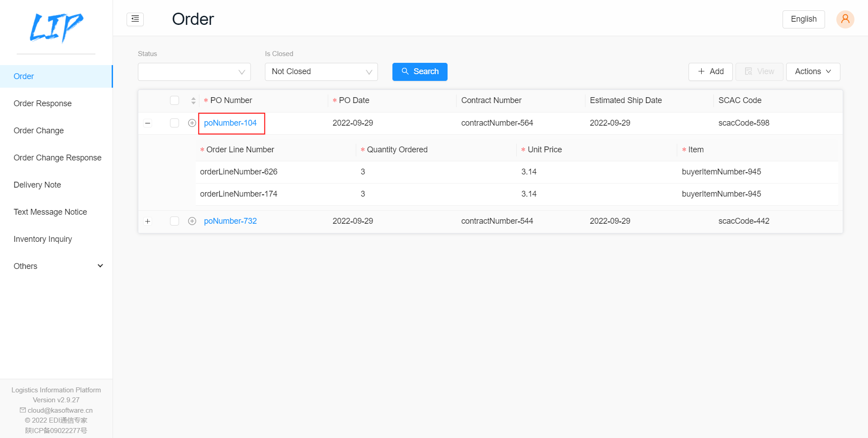Screen dimensions: 868x438
Task: Click the Add button
Action: tap(710, 71)
